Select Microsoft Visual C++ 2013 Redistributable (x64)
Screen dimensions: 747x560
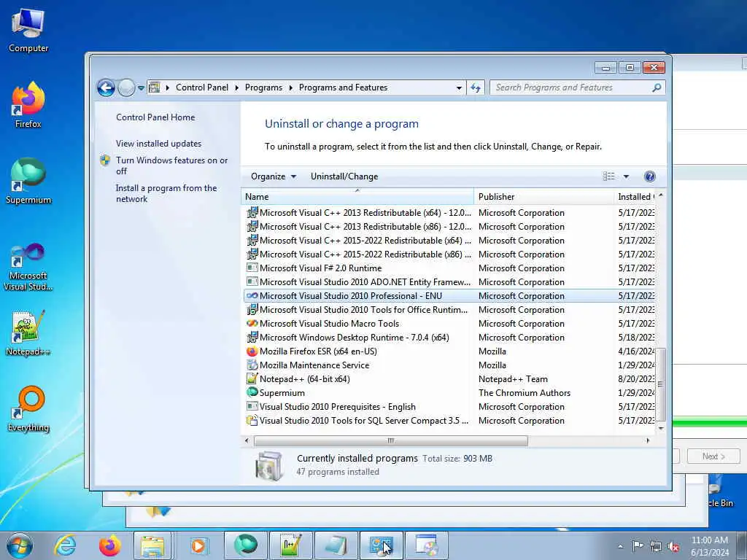[x=449, y=213]
